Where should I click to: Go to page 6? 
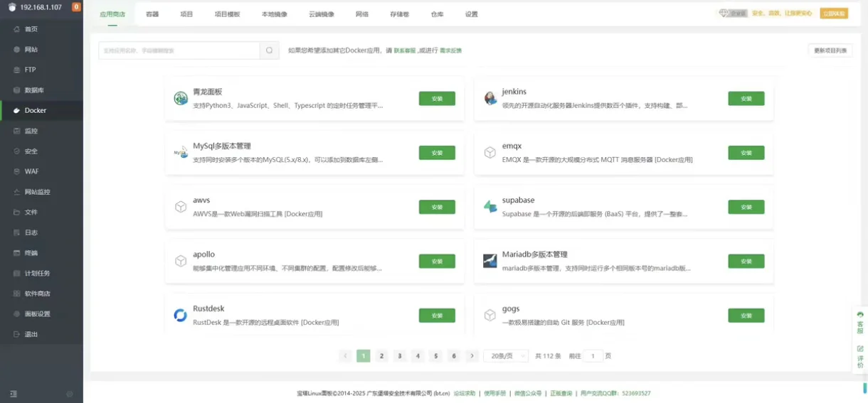[x=454, y=356]
